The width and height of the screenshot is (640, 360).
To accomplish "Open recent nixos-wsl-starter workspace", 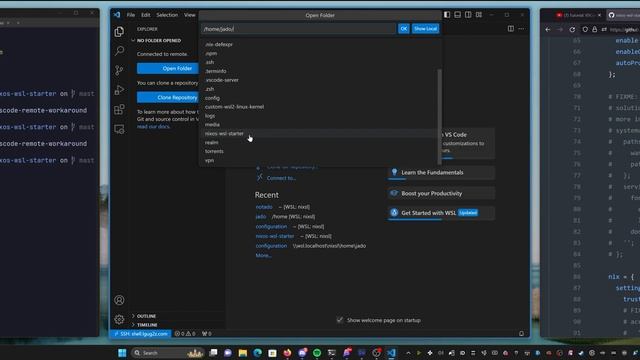I will [x=275, y=236].
